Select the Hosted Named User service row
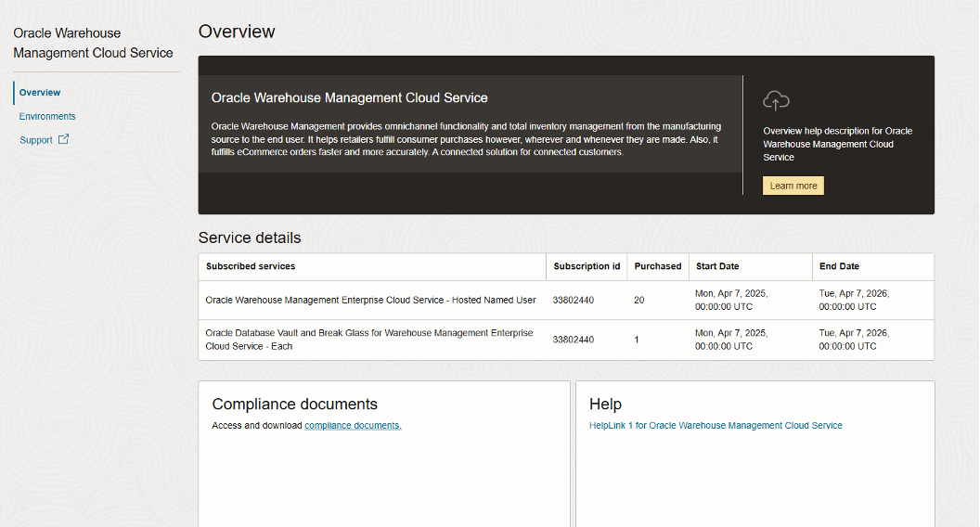Image resolution: width=980 pixels, height=527 pixels. 566,300
